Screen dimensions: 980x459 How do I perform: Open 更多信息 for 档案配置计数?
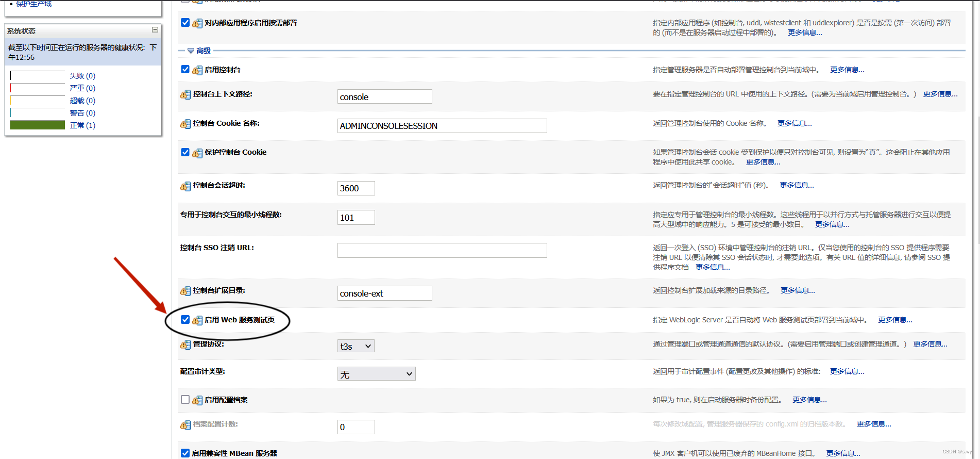[874, 424]
